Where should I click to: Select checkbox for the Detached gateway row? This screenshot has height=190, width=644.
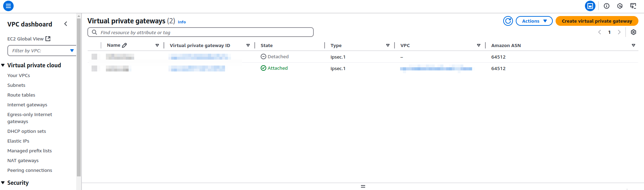94,57
